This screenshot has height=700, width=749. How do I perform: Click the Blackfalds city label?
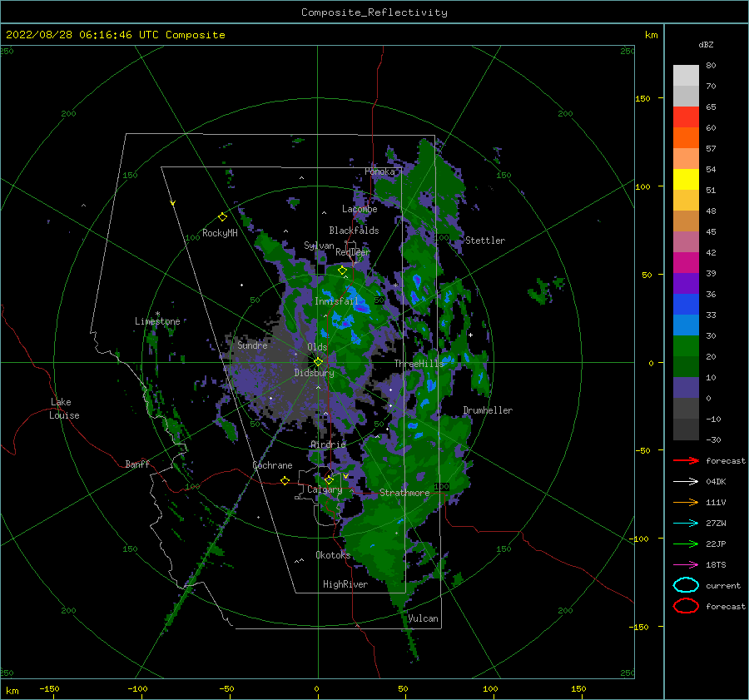point(354,231)
